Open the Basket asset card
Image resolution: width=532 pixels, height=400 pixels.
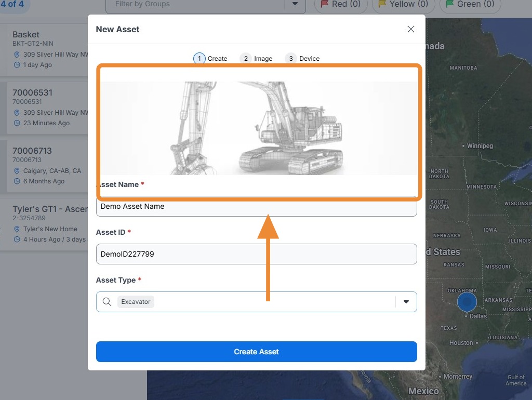pos(44,49)
